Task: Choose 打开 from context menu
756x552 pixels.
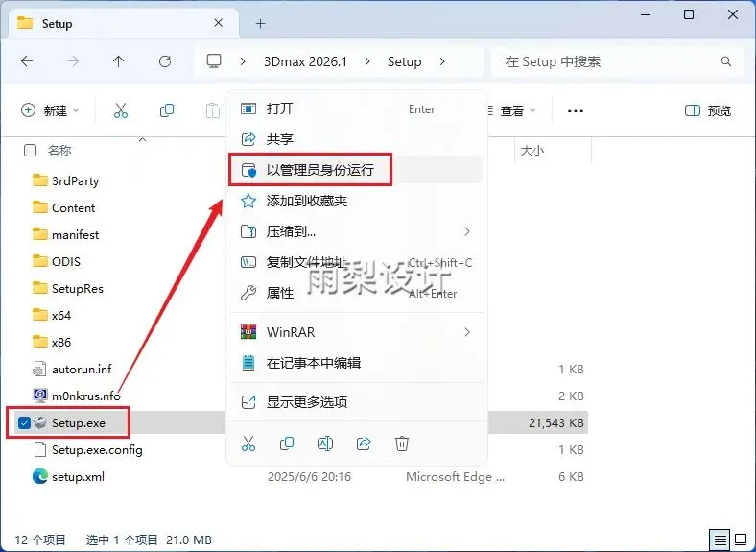Action: tap(357, 108)
